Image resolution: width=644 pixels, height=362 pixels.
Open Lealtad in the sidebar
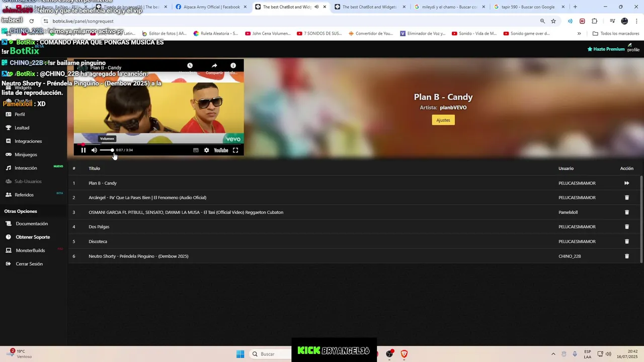pos(22,128)
